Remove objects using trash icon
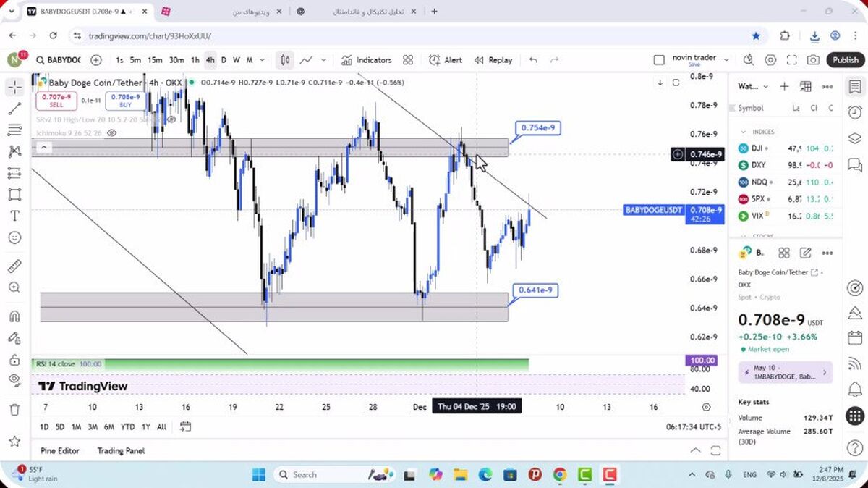The image size is (868, 488). pyautogui.click(x=14, y=409)
